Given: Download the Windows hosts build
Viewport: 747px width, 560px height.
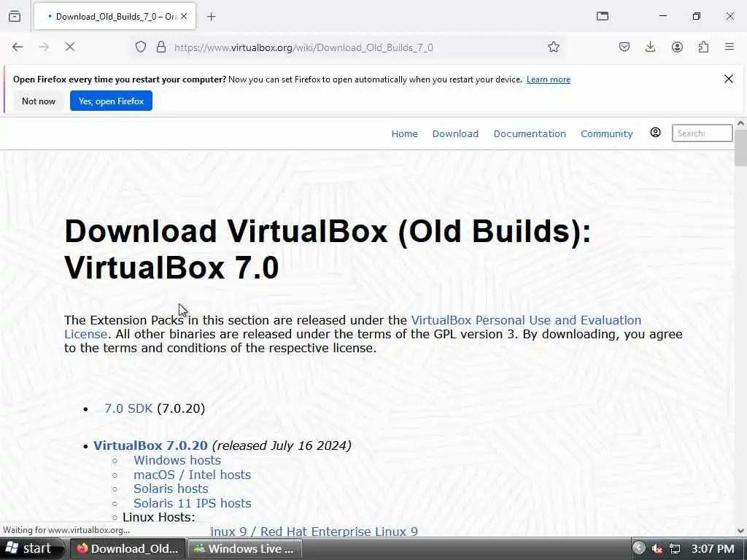Looking at the screenshot, I should point(177,461).
